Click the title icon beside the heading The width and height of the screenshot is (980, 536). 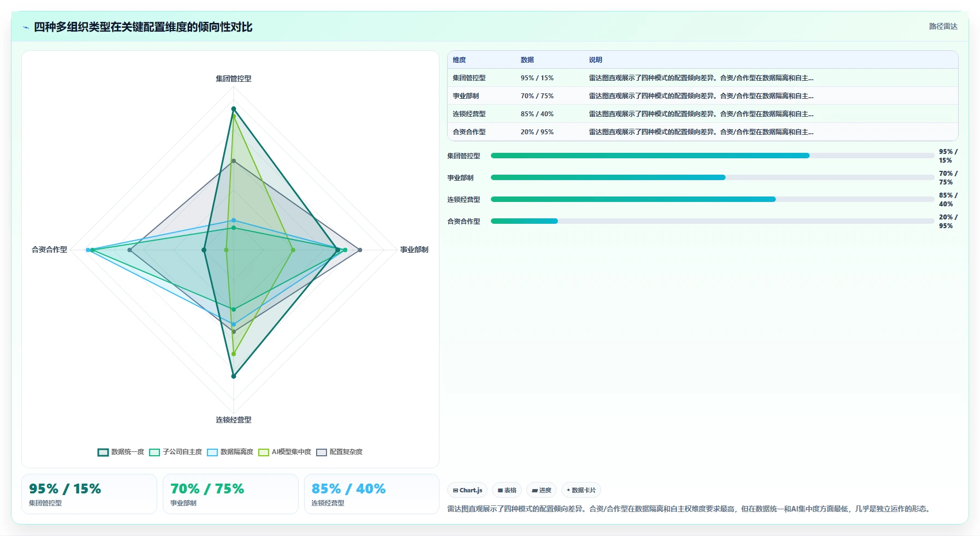pos(26,27)
